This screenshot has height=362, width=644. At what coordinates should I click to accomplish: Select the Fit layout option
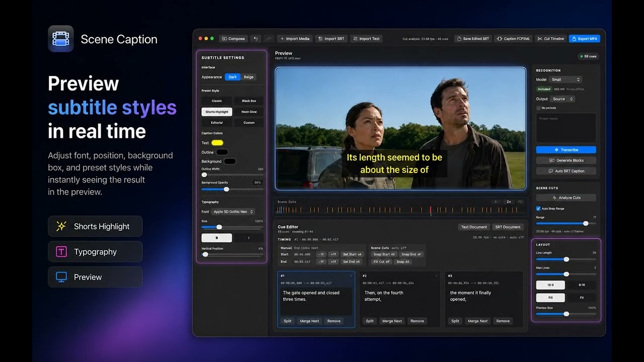coord(582,298)
